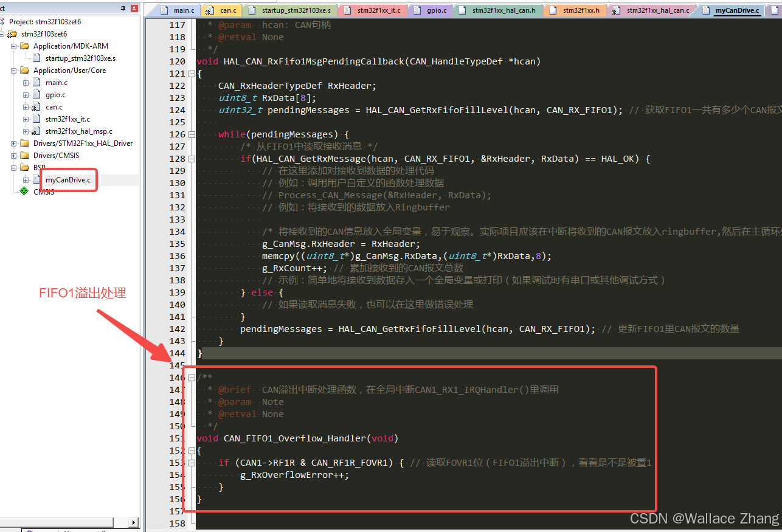This screenshot has height=532, width=782.
Task: Fold the function body at line 121
Action: point(192,74)
